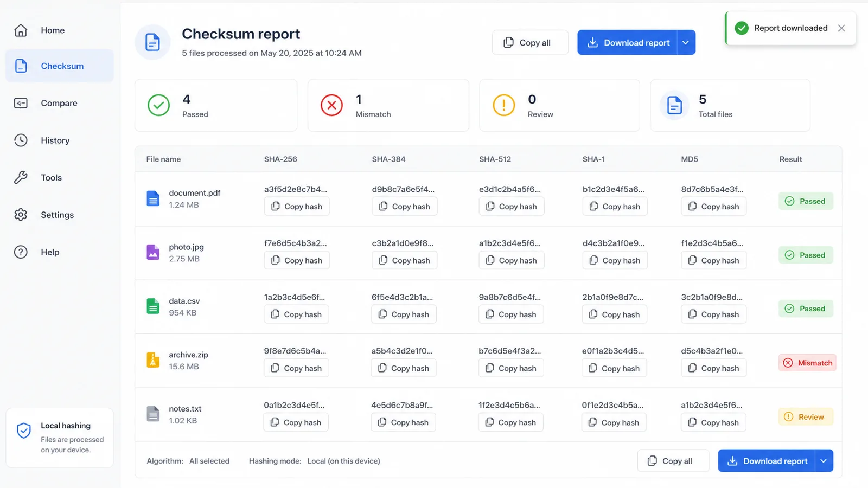Dismiss the Report downloaded notification
Screen dimensions: 868x488
[841, 28]
